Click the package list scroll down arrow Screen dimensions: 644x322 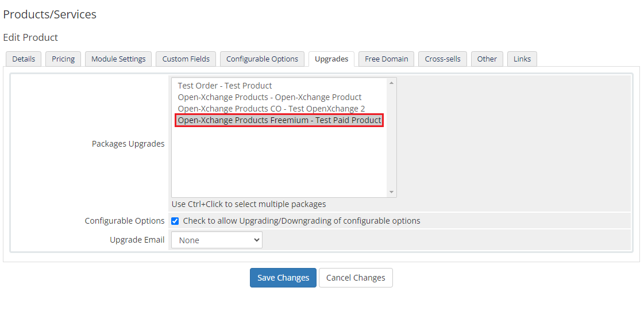pos(391,192)
